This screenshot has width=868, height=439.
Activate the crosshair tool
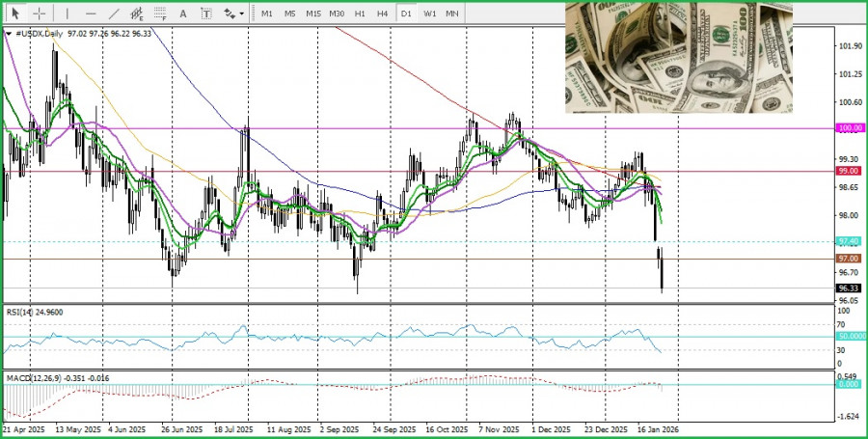click(40, 14)
